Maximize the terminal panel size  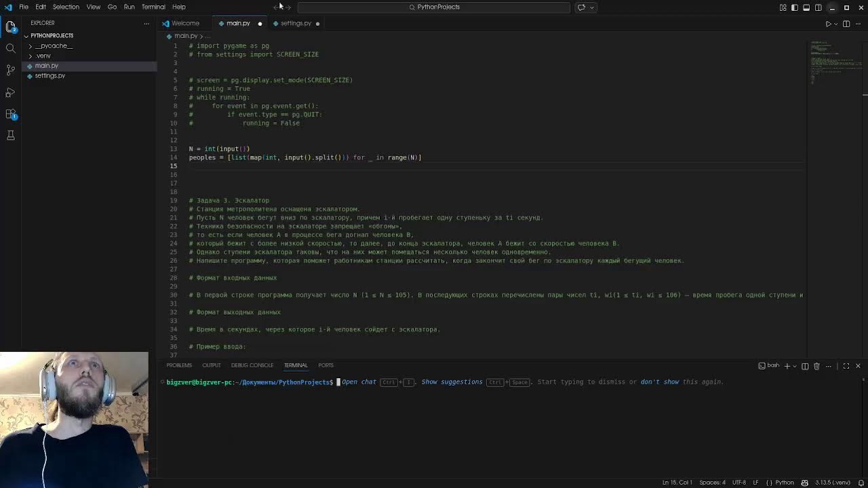tap(846, 366)
